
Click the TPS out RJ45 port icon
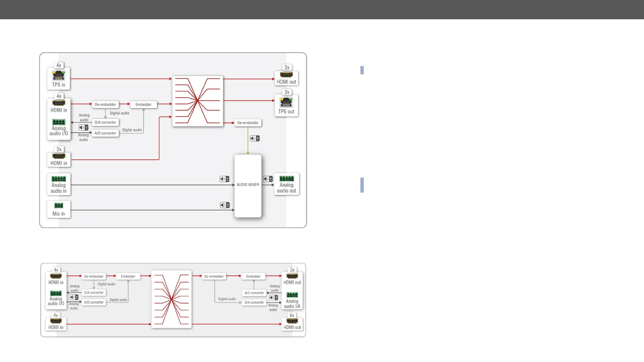286,102
